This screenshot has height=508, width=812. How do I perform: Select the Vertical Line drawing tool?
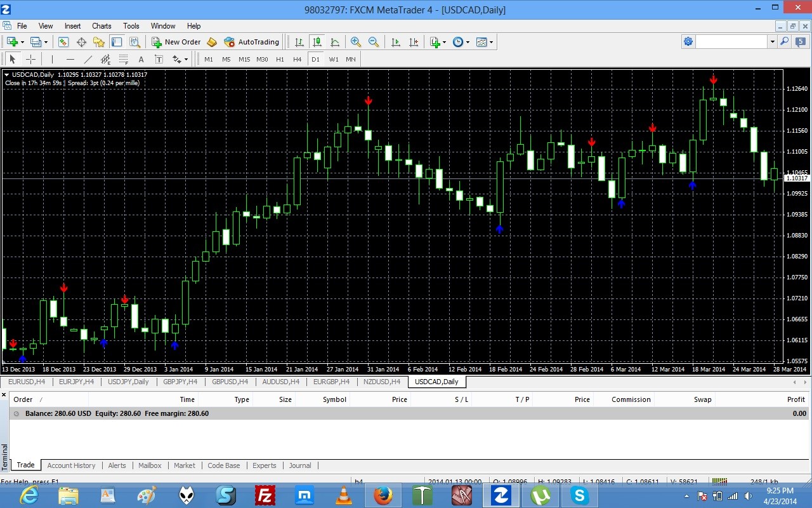52,59
